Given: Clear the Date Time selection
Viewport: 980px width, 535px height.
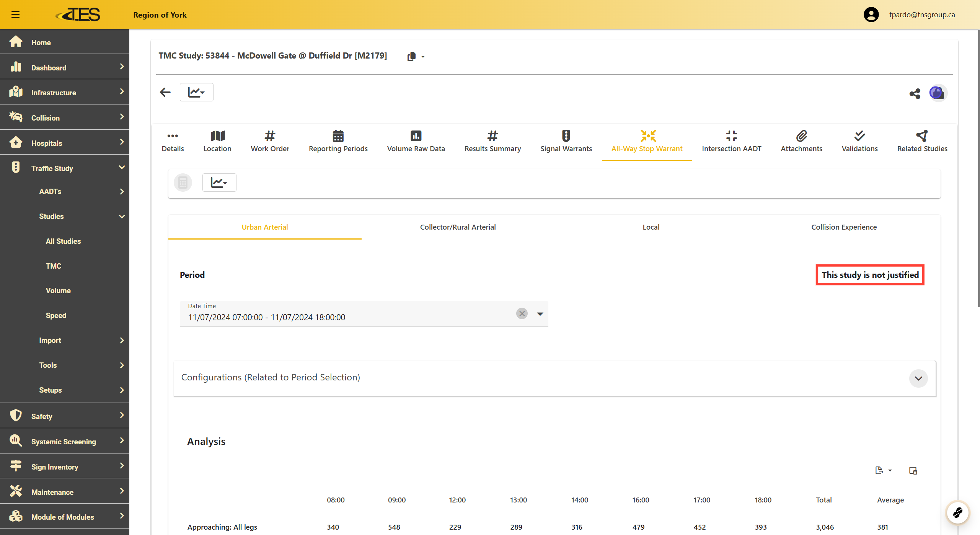Looking at the screenshot, I should coord(522,313).
